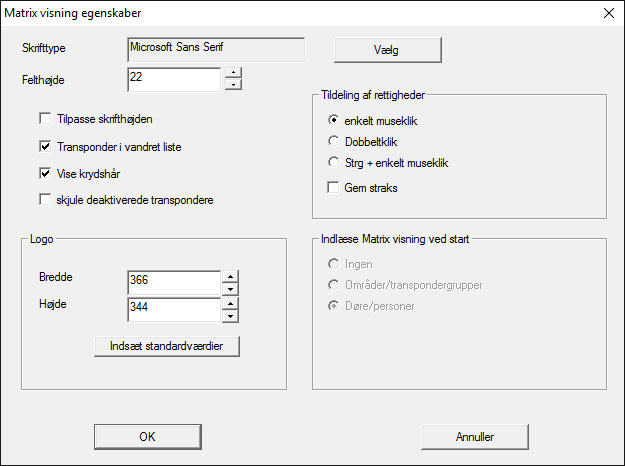Click into the Felthøjde input field
Viewport: 625px width, 466px height.
pos(173,78)
